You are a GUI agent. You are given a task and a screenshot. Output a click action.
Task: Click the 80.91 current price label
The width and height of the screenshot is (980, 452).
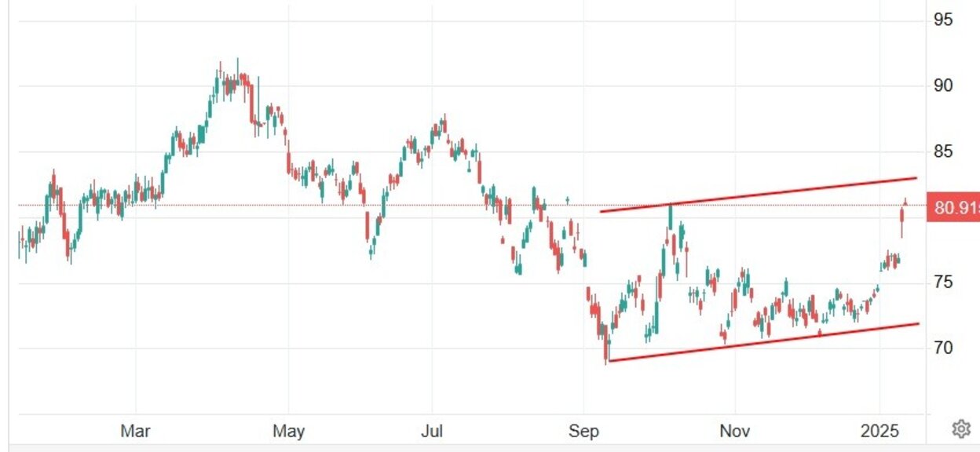click(953, 209)
